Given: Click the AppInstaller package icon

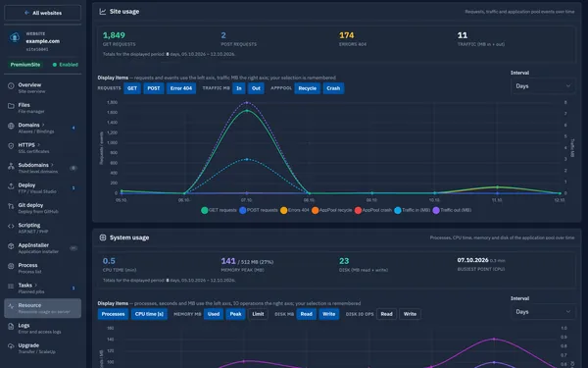Looking at the screenshot, I should [11, 246].
